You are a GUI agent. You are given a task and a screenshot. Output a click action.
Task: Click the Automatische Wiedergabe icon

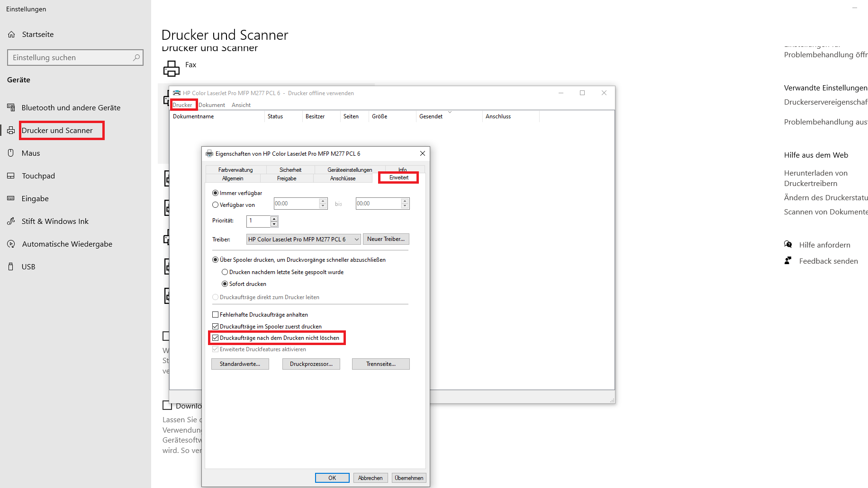coord(11,244)
